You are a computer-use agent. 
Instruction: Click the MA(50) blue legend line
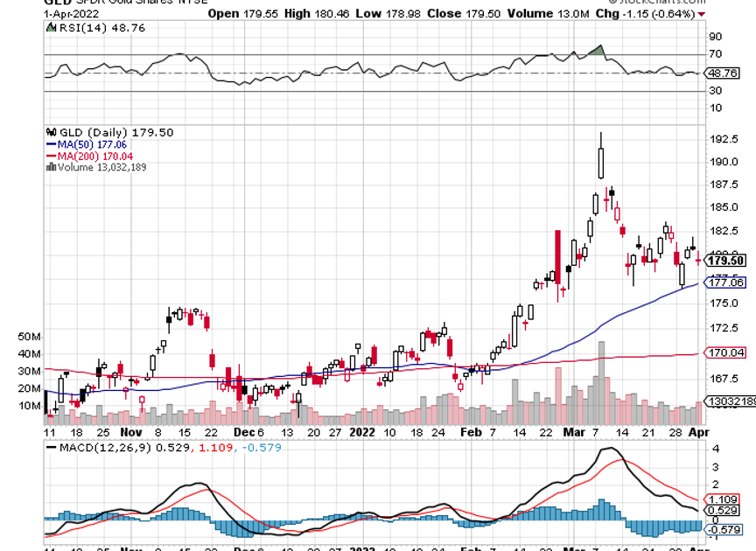tap(51, 144)
